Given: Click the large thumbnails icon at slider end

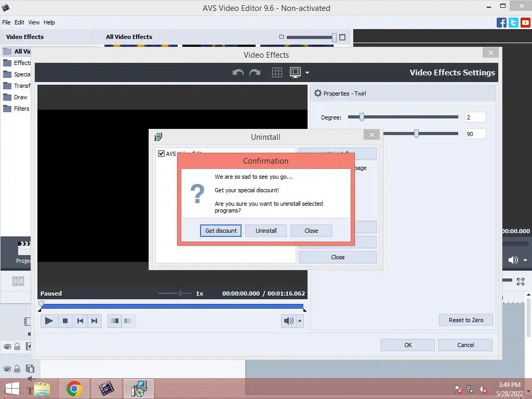Looking at the screenshot, I should tap(342, 37).
